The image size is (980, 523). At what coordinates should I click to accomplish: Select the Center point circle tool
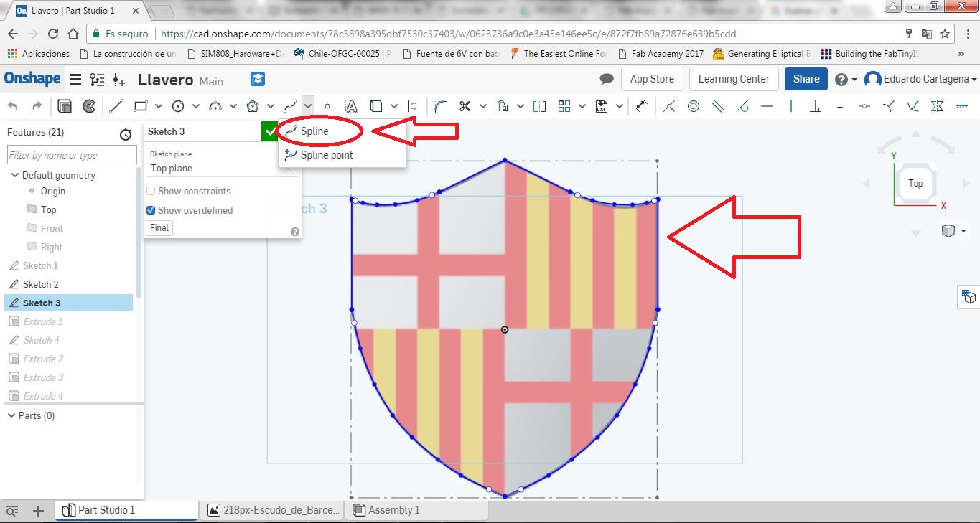coord(177,106)
